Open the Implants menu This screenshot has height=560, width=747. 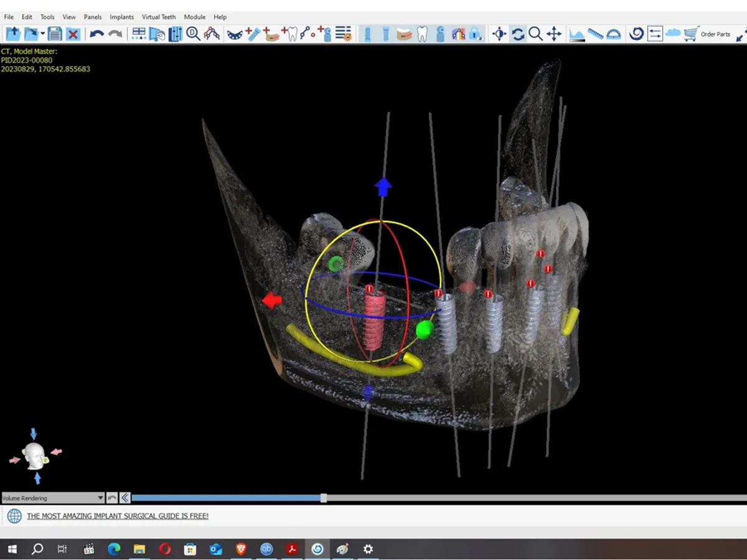[x=121, y=17]
